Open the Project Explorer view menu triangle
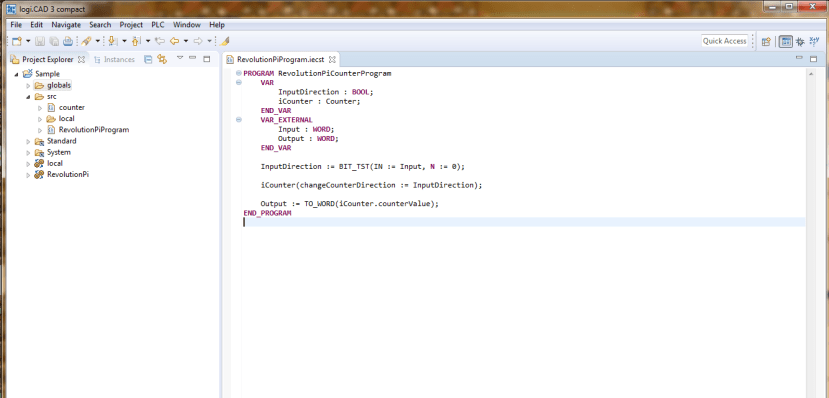829x398 pixels. (180, 58)
